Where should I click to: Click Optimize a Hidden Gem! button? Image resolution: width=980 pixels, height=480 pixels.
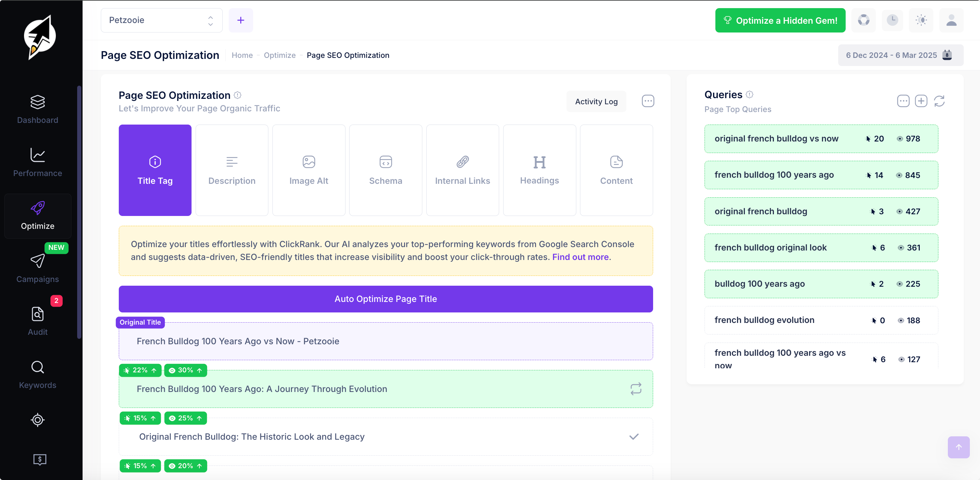(780, 20)
